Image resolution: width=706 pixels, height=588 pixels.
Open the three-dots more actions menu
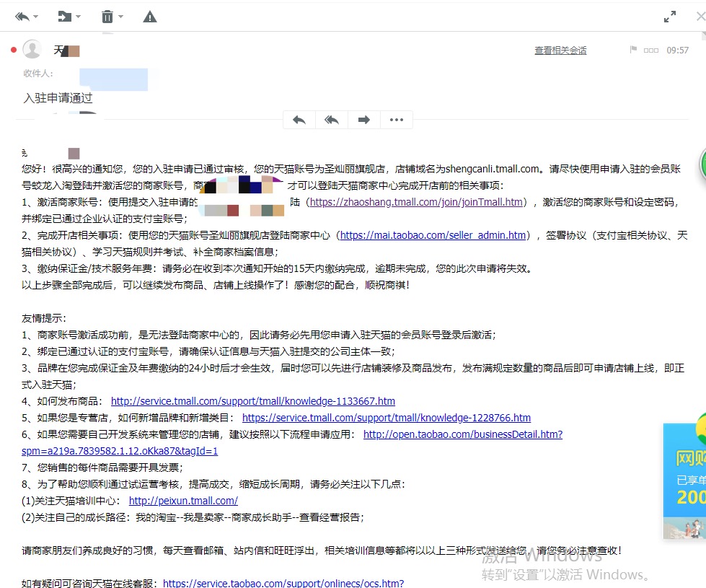[x=396, y=120]
